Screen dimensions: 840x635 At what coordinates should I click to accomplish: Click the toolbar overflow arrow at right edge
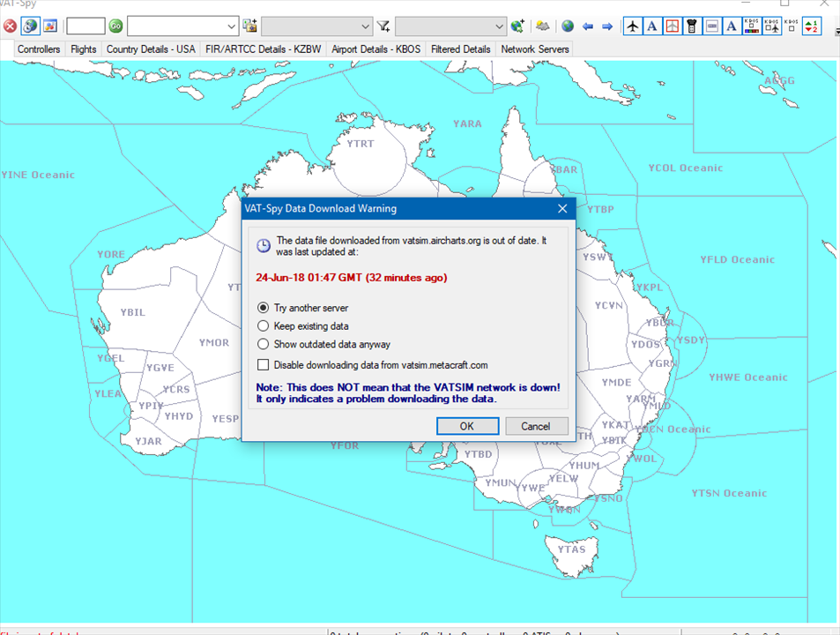[x=836, y=32]
